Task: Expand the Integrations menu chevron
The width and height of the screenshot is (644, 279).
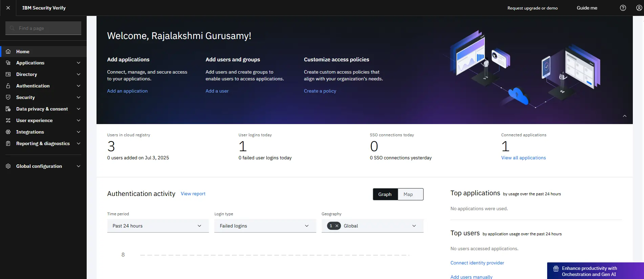Action: click(x=79, y=132)
